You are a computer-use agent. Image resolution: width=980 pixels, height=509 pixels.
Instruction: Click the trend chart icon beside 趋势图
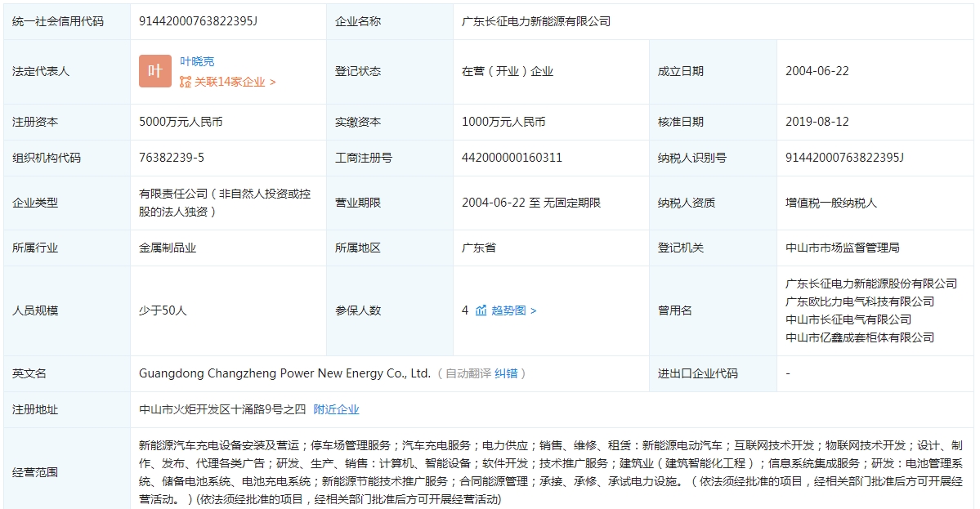pos(481,310)
